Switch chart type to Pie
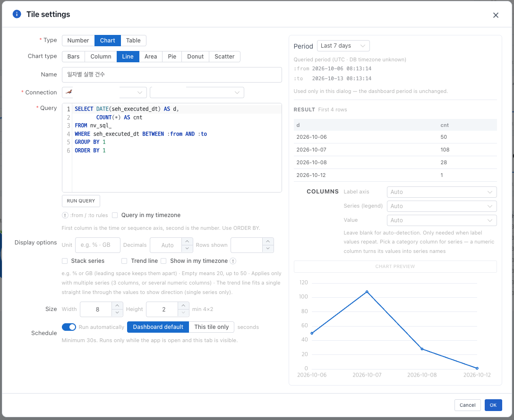This screenshot has width=514, height=420. point(172,57)
